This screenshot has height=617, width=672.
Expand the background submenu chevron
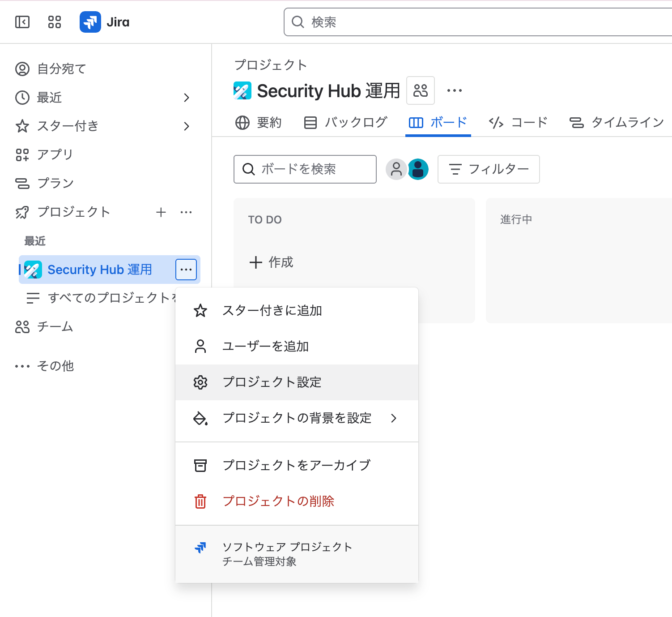[x=394, y=418]
